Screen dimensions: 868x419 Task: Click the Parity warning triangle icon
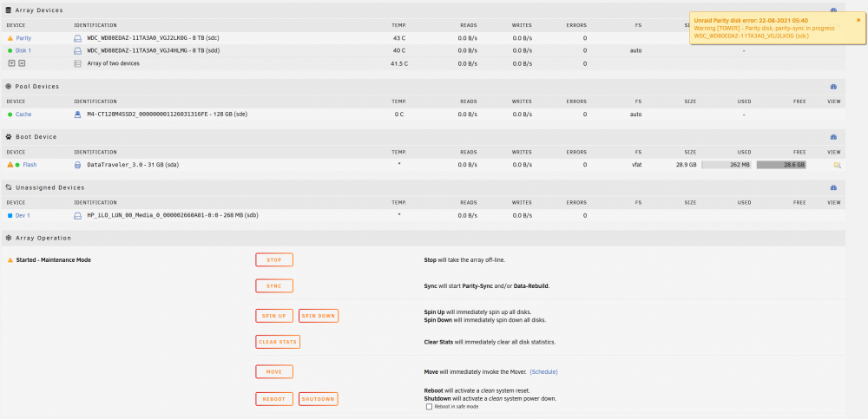tap(10, 39)
